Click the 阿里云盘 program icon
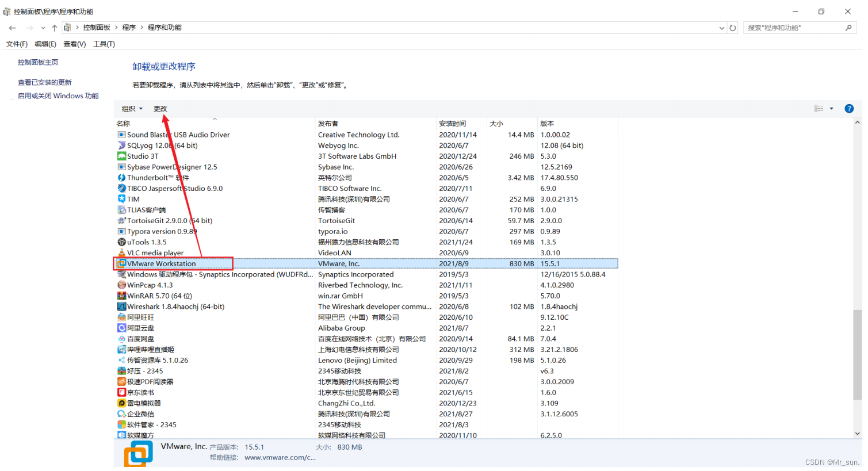Image resolution: width=868 pixels, height=471 pixels. coord(121,328)
